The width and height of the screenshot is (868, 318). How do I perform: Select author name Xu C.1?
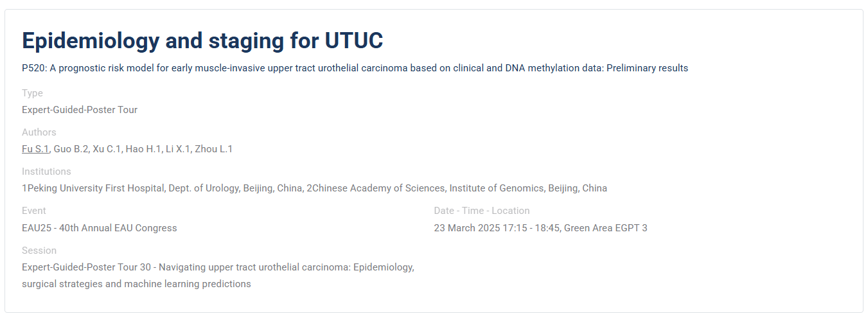coord(107,149)
